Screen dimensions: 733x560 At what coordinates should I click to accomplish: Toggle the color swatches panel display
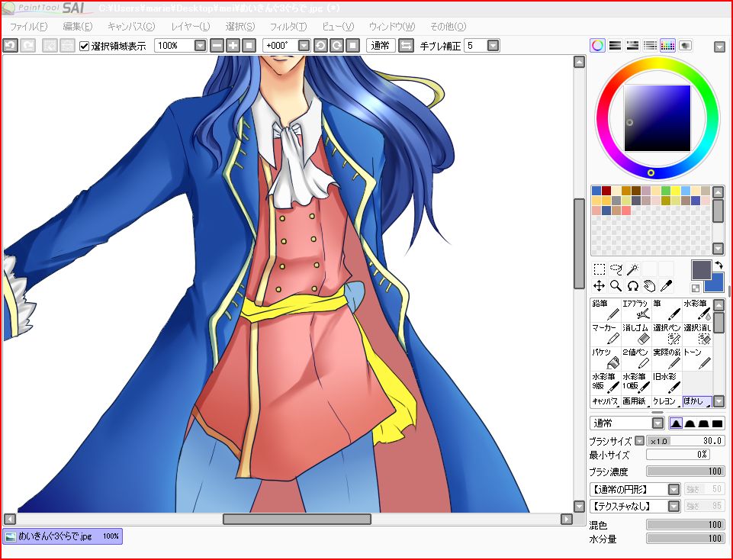pos(667,45)
